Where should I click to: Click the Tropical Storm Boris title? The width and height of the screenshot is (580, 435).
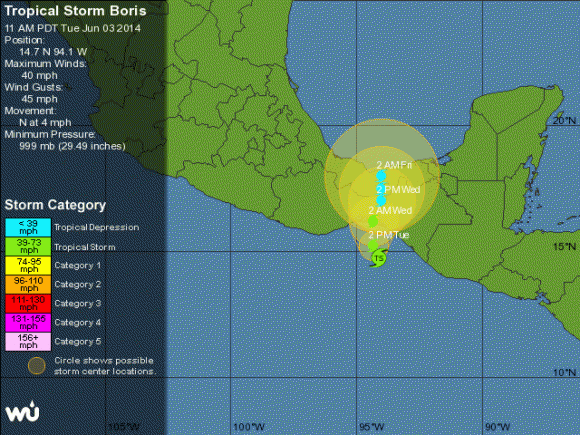coord(75,11)
